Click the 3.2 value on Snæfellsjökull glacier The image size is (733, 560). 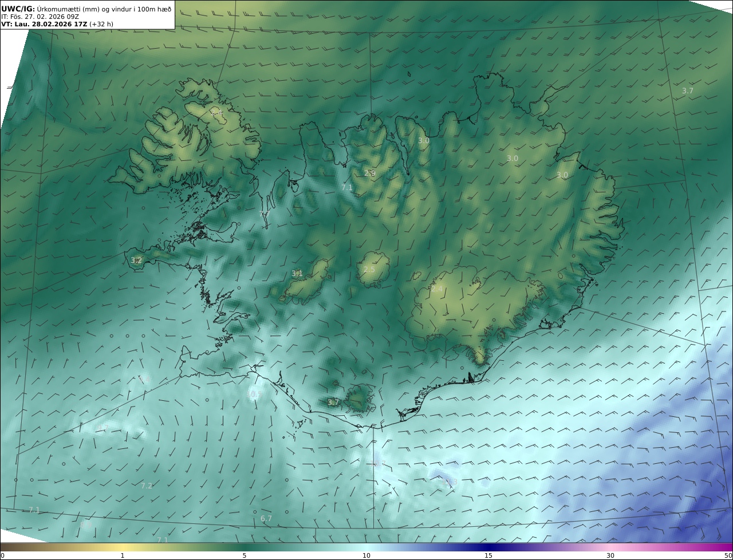pos(136,260)
